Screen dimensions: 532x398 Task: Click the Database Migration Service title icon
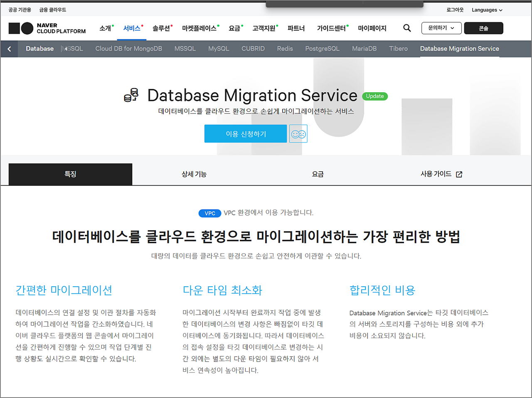tap(131, 95)
